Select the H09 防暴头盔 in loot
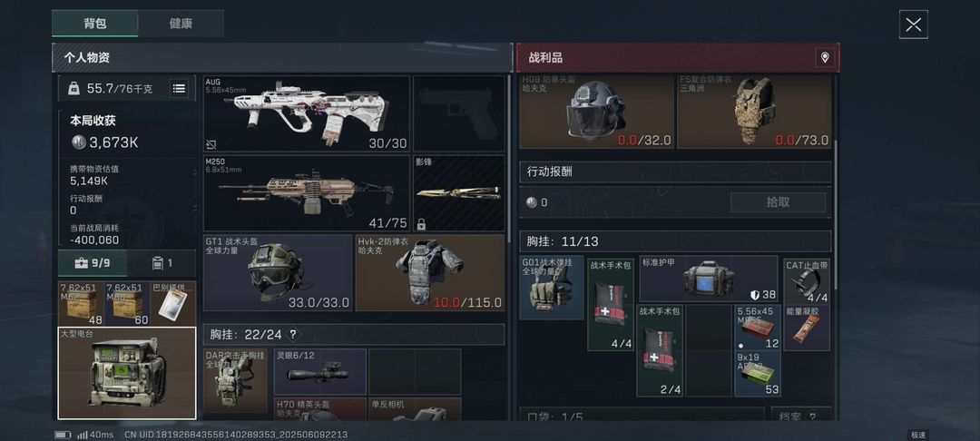Viewport: 980px width, 441px height. [x=597, y=112]
